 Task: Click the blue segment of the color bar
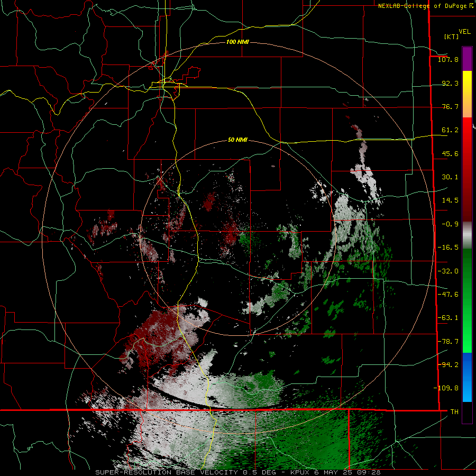[467, 377]
